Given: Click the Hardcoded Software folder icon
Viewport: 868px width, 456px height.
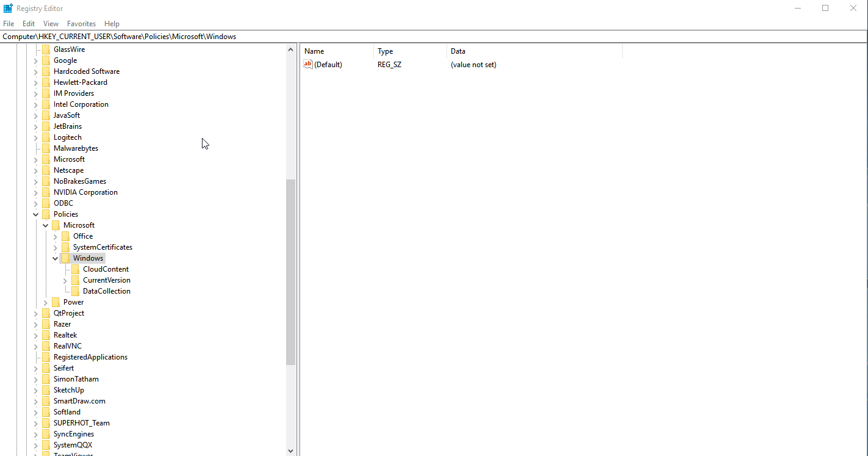Looking at the screenshot, I should [x=46, y=71].
